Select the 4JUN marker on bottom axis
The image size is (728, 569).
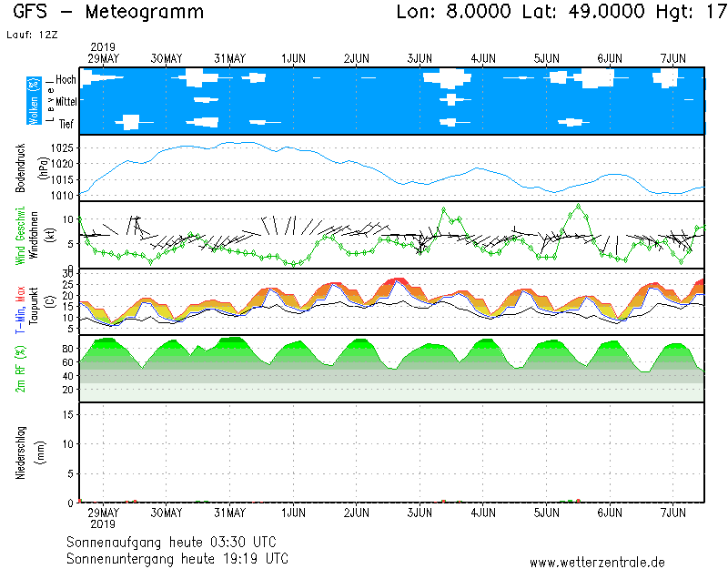point(483,513)
